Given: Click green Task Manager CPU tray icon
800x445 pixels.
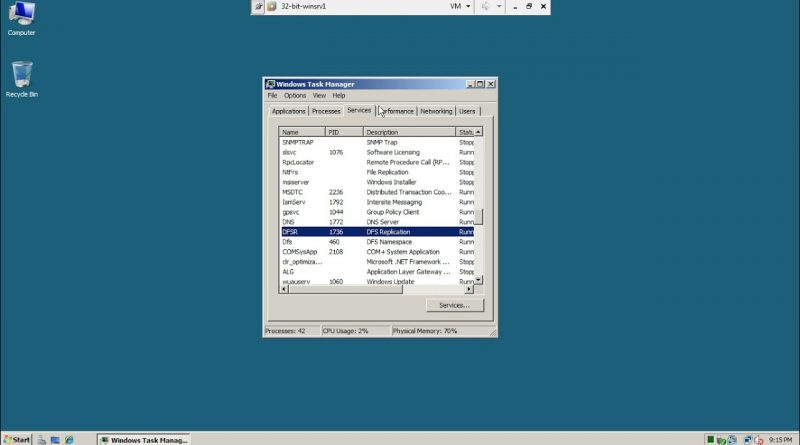Looking at the screenshot, I should pos(710,439).
